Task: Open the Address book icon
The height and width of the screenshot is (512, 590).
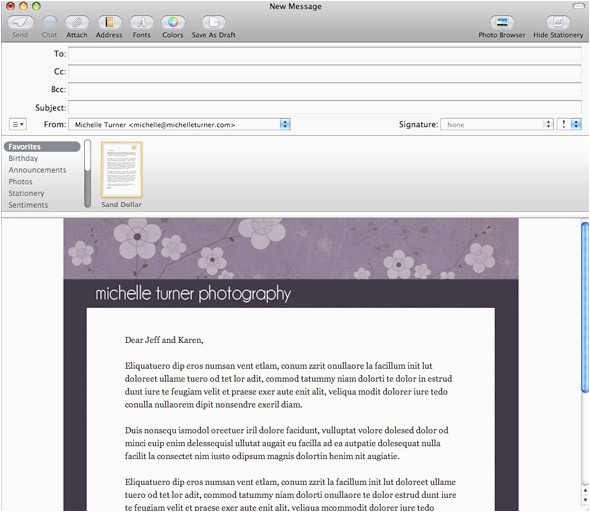Action: [x=109, y=23]
